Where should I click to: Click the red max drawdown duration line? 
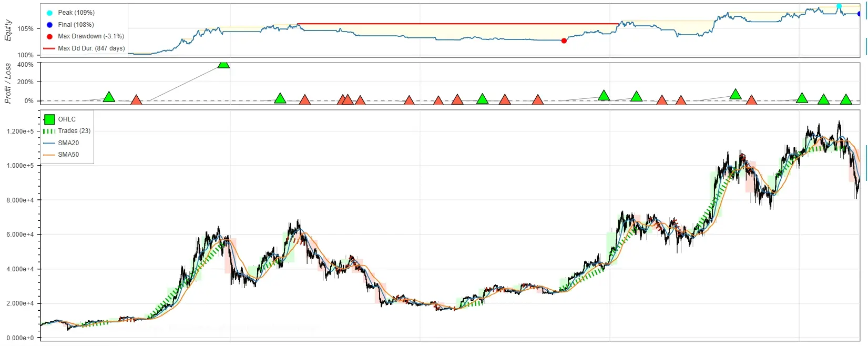(x=458, y=24)
